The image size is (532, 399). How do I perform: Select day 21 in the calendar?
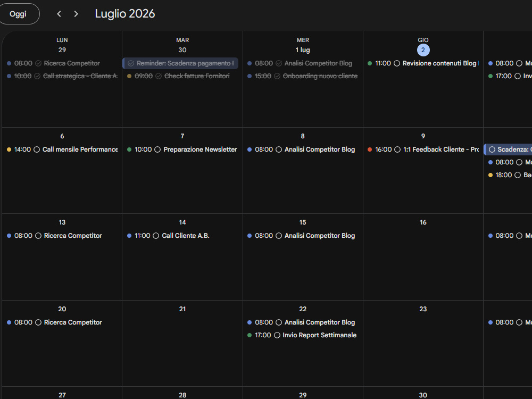coord(182,310)
